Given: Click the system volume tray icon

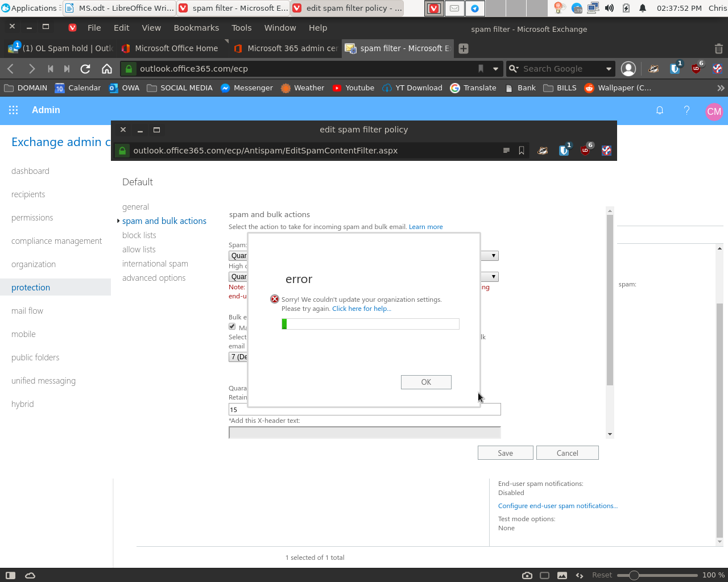Looking at the screenshot, I should point(609,8).
